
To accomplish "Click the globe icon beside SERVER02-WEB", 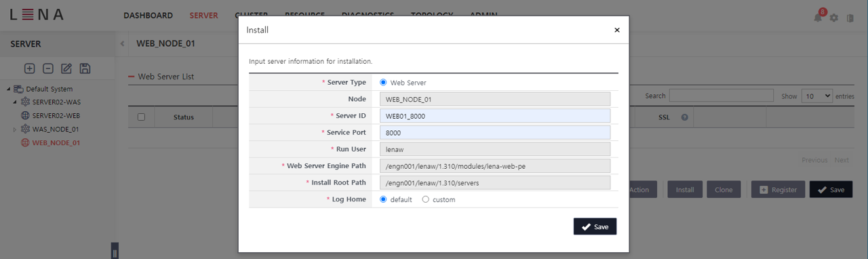I will click(x=26, y=115).
